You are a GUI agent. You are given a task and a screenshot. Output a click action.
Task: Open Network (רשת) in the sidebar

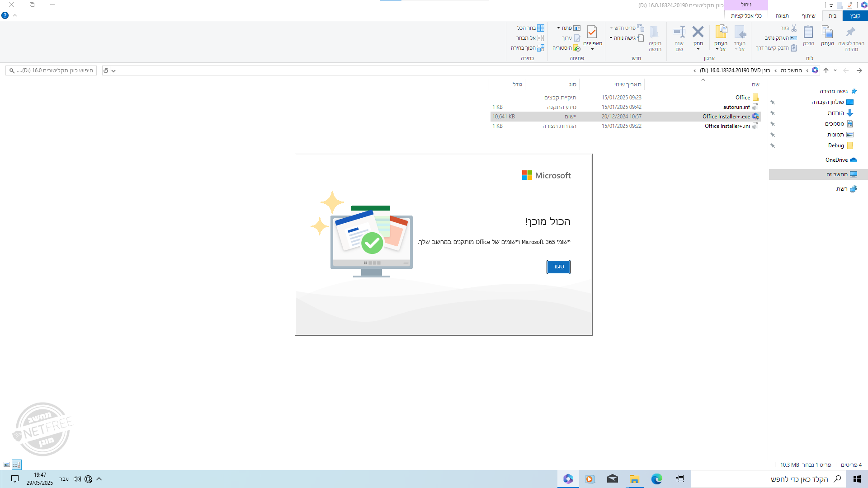point(846,189)
